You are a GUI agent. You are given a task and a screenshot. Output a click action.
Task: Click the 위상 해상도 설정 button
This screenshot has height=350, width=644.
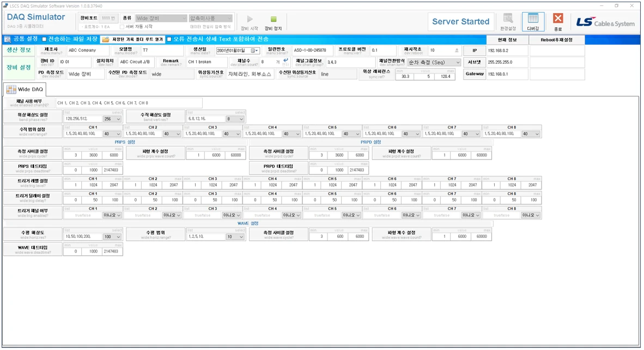[x=33, y=116]
